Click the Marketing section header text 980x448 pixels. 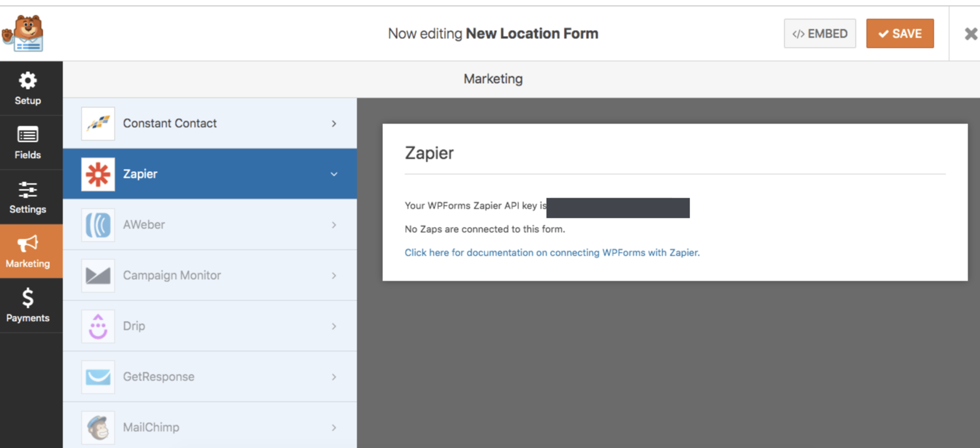[493, 79]
